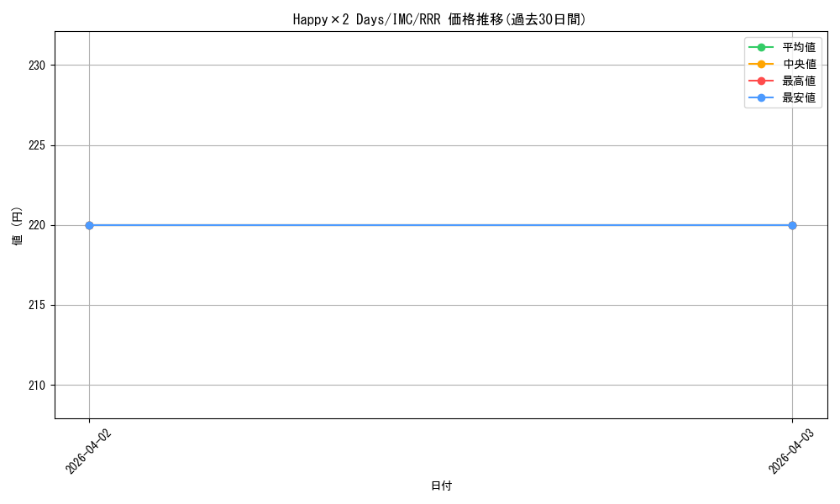Click the 最安値 legend entry

[x=782, y=97]
